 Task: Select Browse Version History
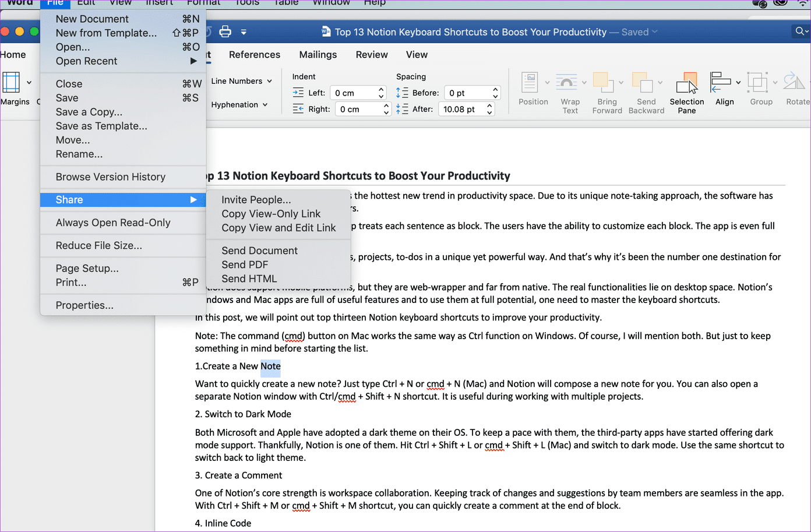click(x=123, y=177)
